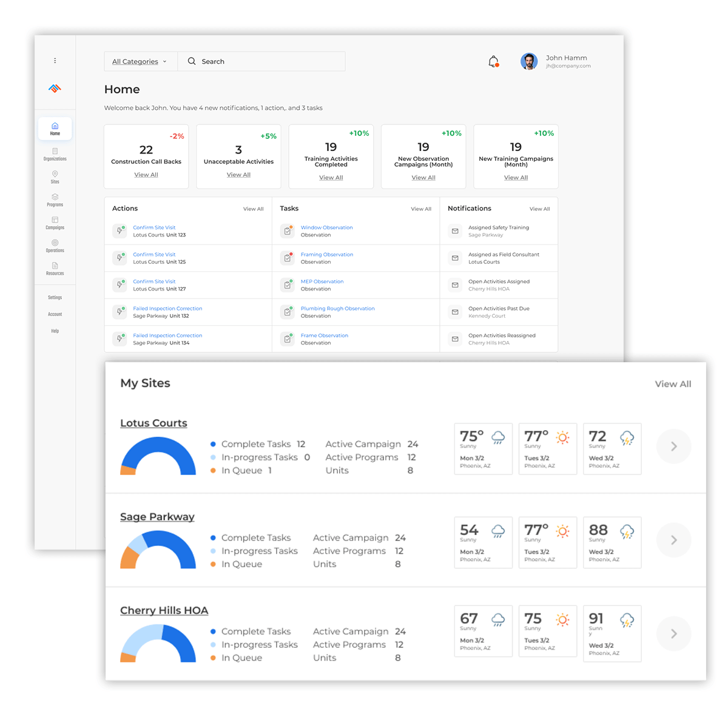Viewport: 728px width, 728px height.
Task: Click John Hamm's profile avatar
Action: coord(529,61)
